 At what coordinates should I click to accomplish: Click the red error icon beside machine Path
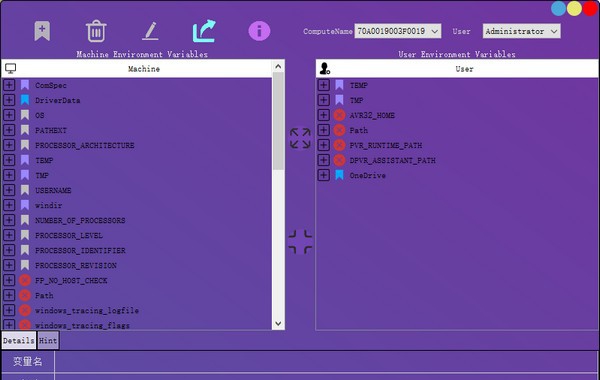[x=25, y=295]
